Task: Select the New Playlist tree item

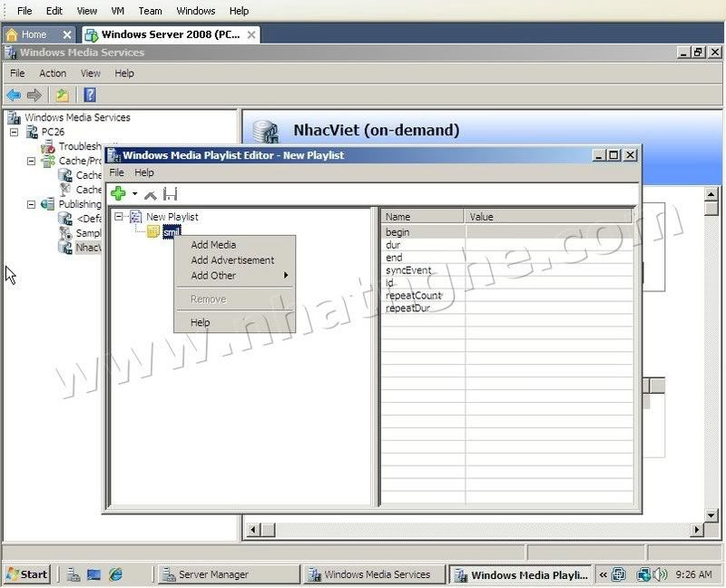Action: coord(172,217)
